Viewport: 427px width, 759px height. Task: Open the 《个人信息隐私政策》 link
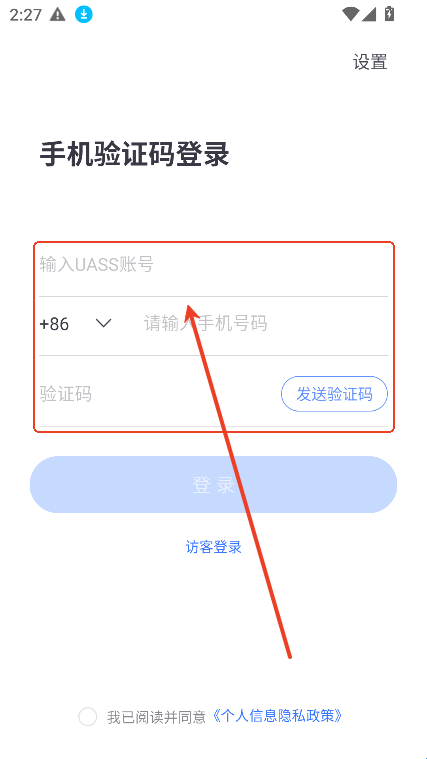coord(277,716)
